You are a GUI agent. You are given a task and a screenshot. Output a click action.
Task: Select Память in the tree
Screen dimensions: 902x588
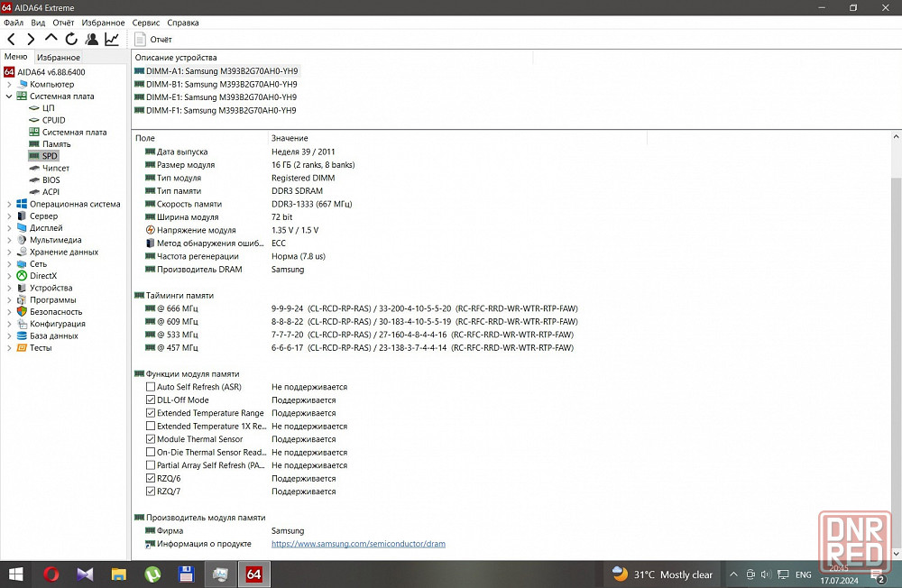pyautogui.click(x=56, y=144)
